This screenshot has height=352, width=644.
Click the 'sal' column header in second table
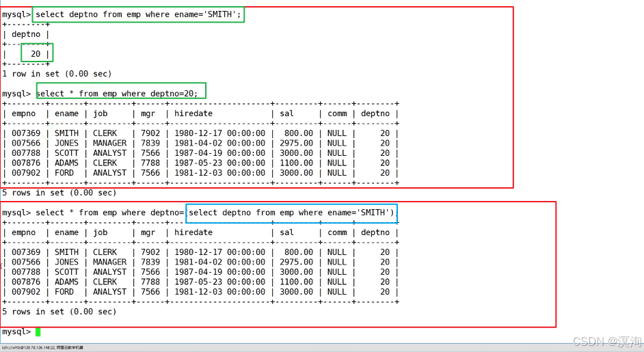(x=286, y=232)
